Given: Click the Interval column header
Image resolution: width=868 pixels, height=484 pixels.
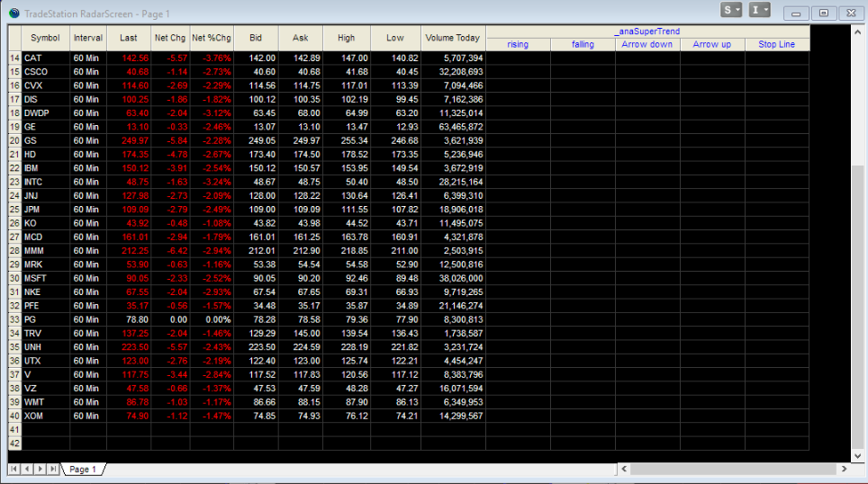Looking at the screenshot, I should 88,38.
